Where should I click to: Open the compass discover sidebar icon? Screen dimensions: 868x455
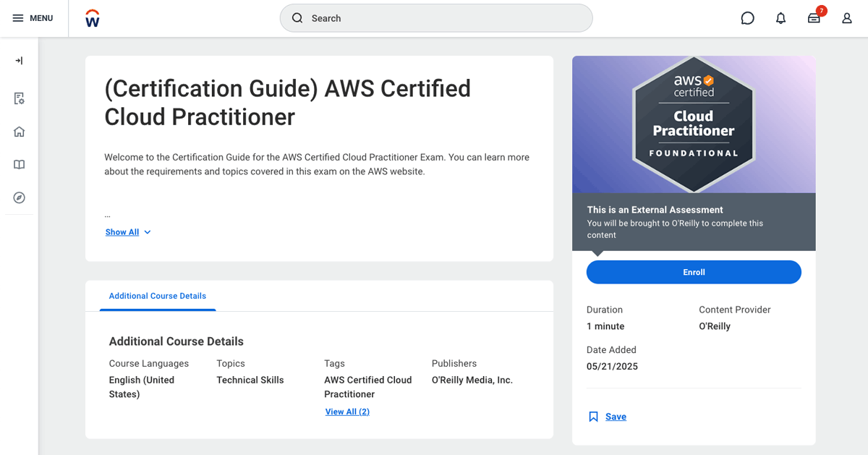point(20,198)
